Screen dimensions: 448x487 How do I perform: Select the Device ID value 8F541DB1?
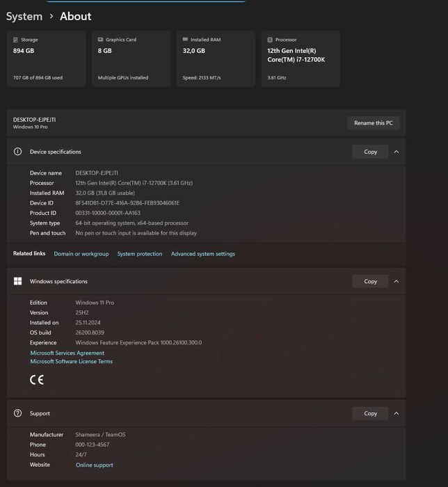click(x=127, y=203)
